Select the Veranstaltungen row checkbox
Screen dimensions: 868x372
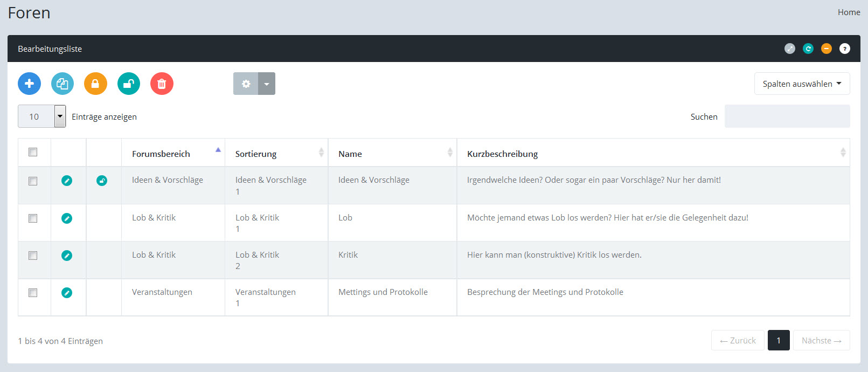(x=33, y=293)
